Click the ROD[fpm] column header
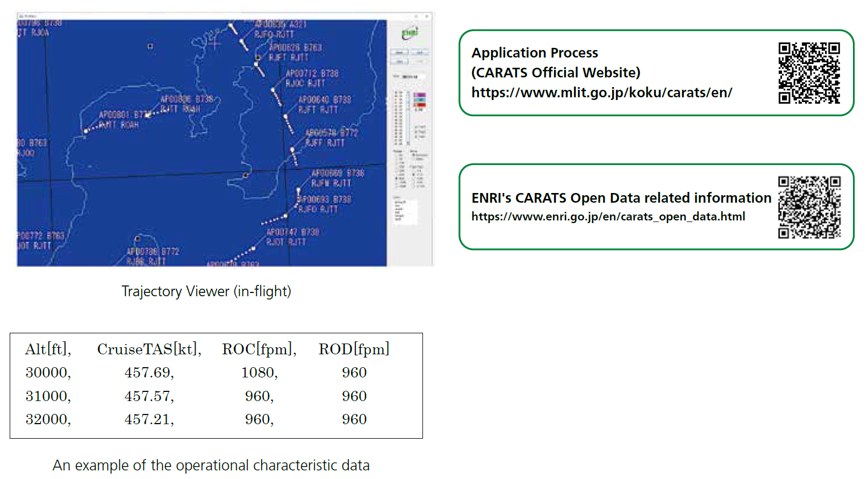The width and height of the screenshot is (868, 479). point(354,349)
